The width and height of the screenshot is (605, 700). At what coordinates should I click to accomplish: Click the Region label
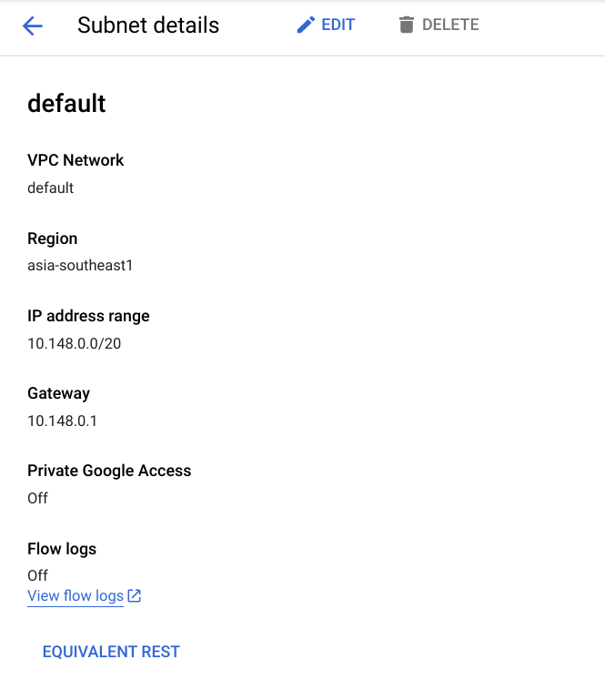[52, 238]
